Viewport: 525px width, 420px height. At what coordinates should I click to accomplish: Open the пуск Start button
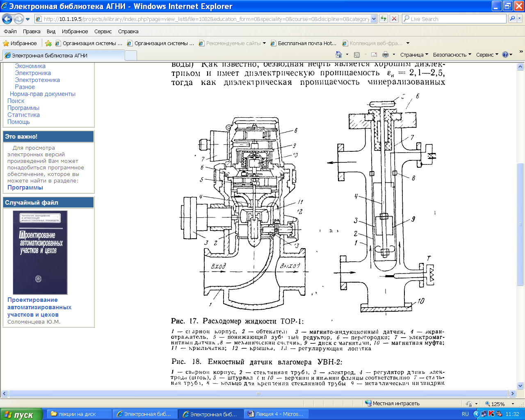(21, 414)
